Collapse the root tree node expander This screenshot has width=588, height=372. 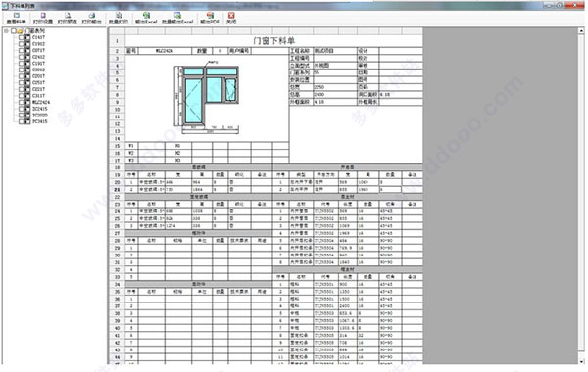[x=7, y=31]
